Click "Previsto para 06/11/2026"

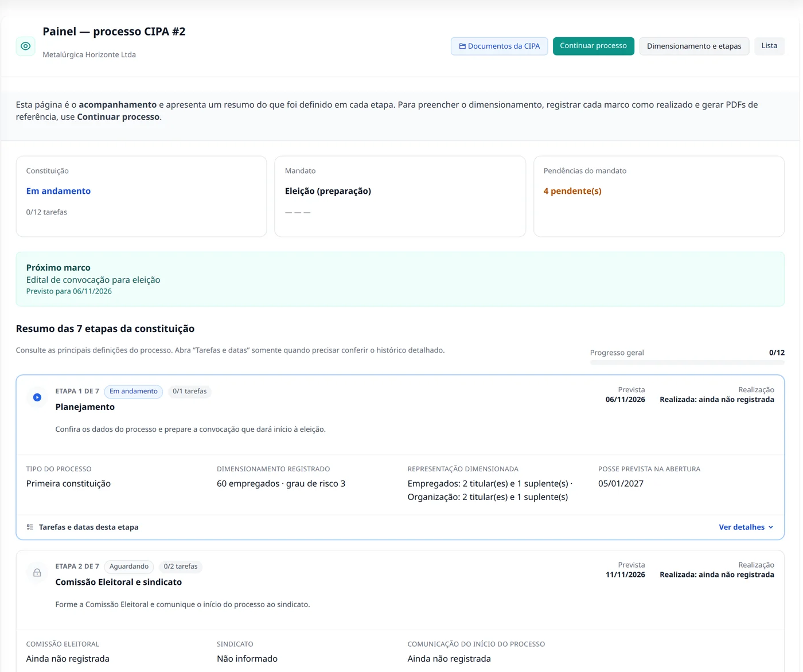tap(69, 291)
